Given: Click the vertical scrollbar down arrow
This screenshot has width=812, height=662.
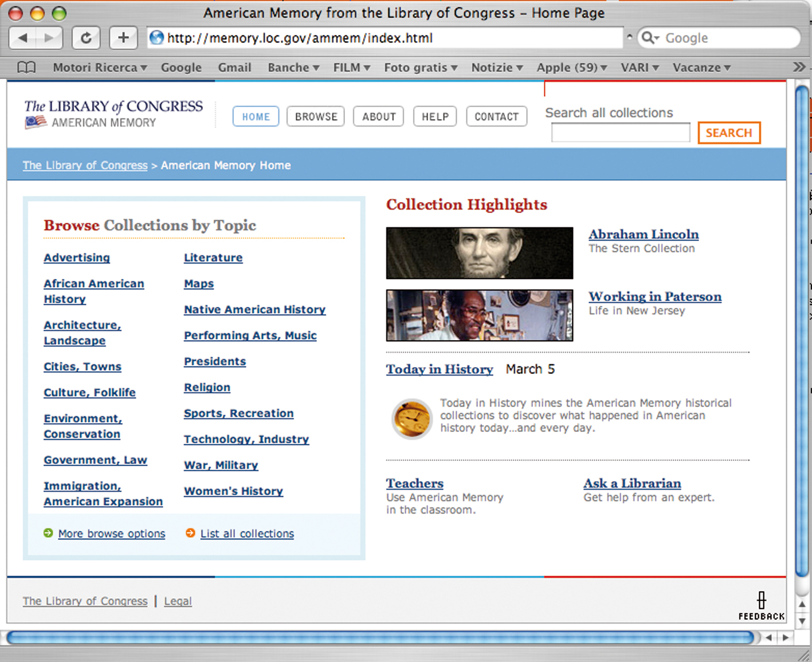Looking at the screenshot, I should (802, 621).
